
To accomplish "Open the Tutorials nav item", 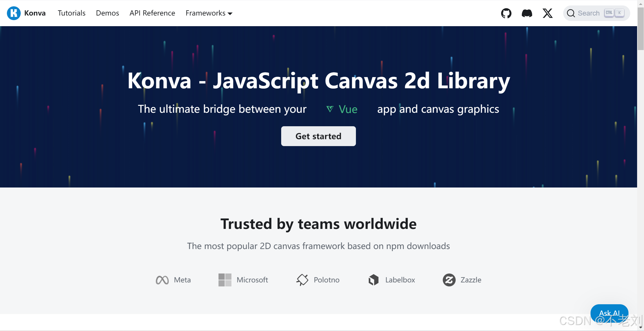I will tap(72, 13).
